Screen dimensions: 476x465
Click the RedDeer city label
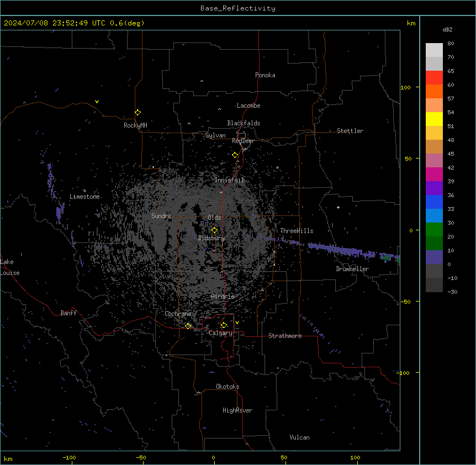(x=243, y=141)
